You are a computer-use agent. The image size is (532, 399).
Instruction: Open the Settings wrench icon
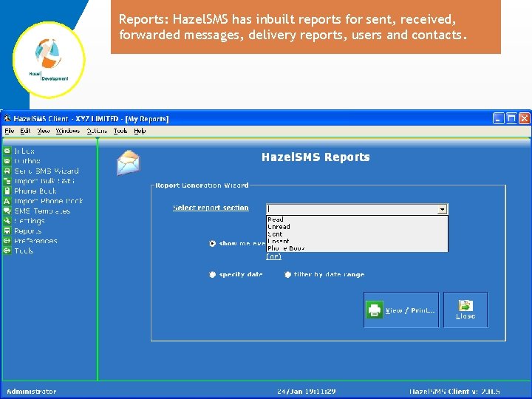pos(7,221)
